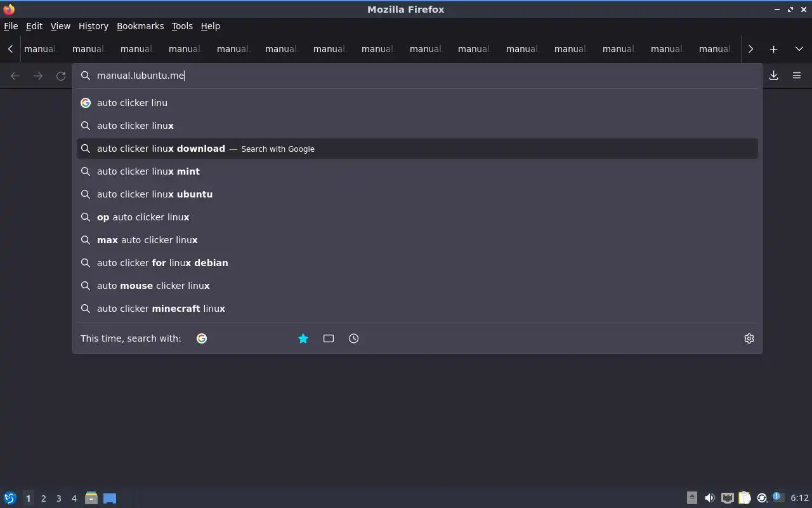Open the volume speaker tray icon
Image resolution: width=812 pixels, height=508 pixels.
pos(710,498)
